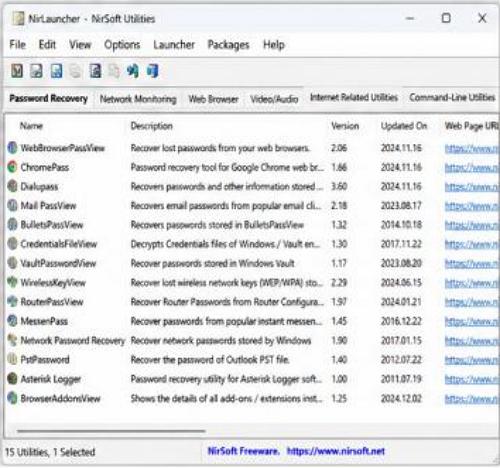500x468 pixels.
Task: Open the View menu
Action: (x=80, y=44)
